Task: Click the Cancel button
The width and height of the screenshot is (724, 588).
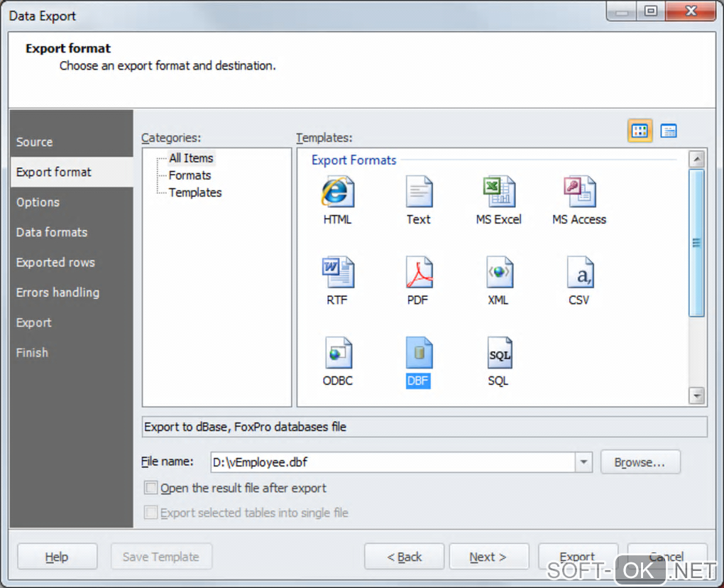Action: point(667,556)
